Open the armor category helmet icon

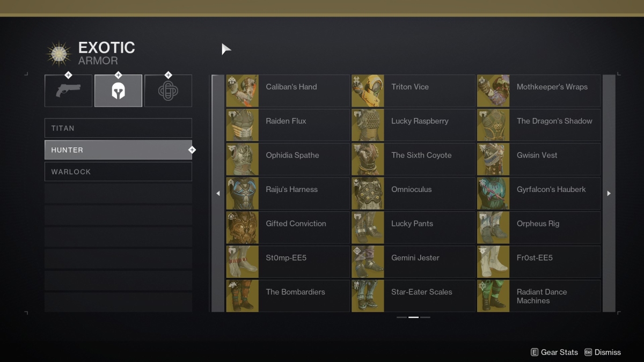pos(118,91)
